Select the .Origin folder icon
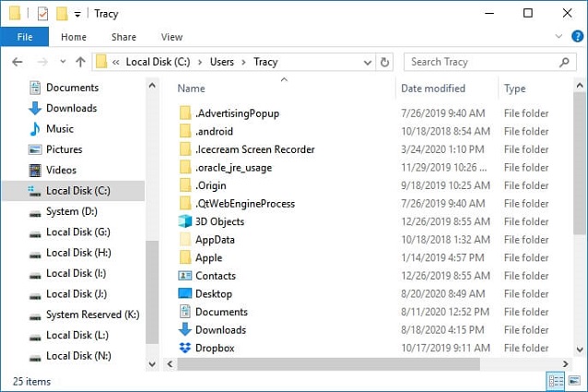This screenshot has height=392, width=588. (185, 185)
